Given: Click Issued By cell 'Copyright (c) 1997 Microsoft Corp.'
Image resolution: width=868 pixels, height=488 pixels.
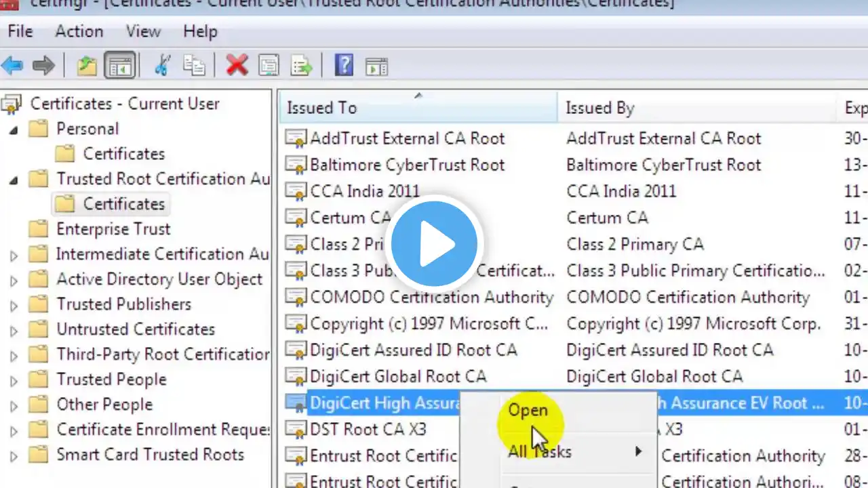Looking at the screenshot, I should click(694, 324).
